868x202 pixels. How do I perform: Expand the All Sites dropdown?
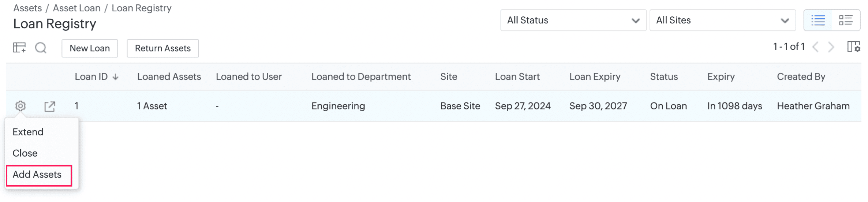click(722, 20)
